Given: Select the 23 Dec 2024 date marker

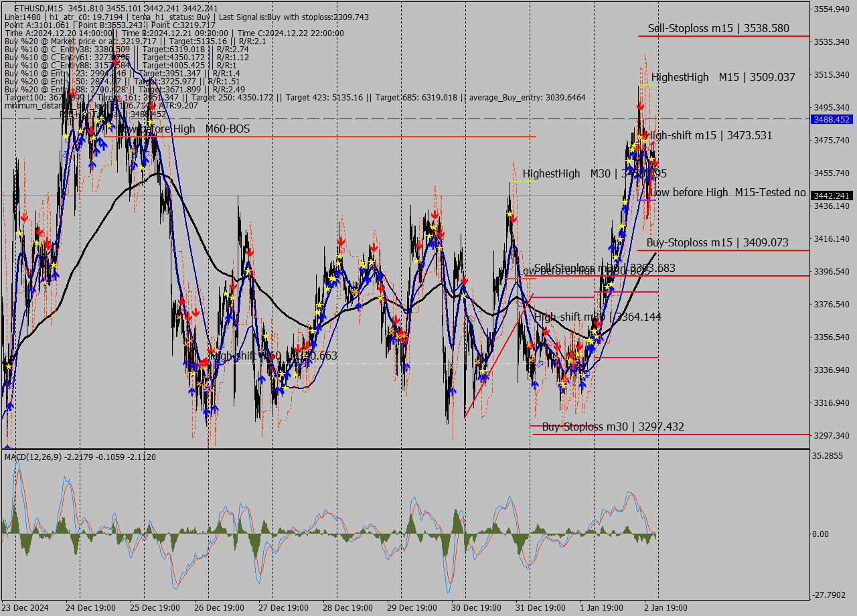Looking at the screenshot, I should [x=25, y=608].
